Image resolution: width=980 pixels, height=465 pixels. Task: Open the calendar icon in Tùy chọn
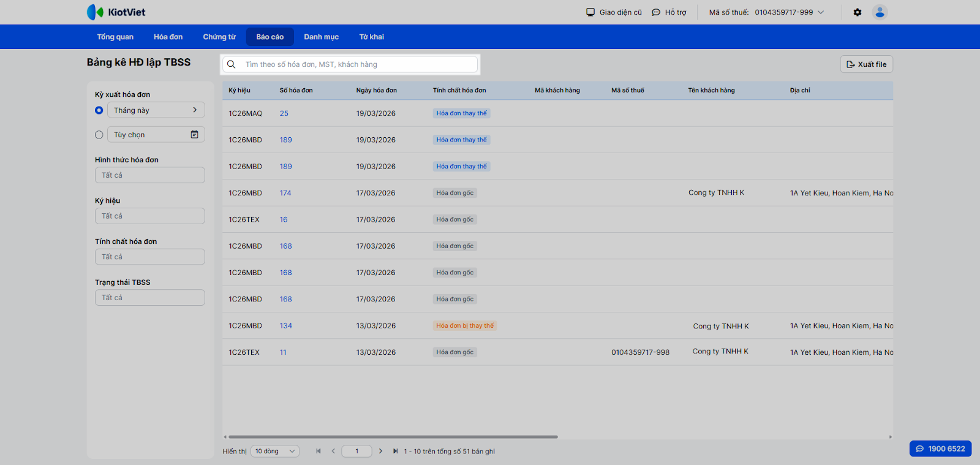click(x=194, y=135)
